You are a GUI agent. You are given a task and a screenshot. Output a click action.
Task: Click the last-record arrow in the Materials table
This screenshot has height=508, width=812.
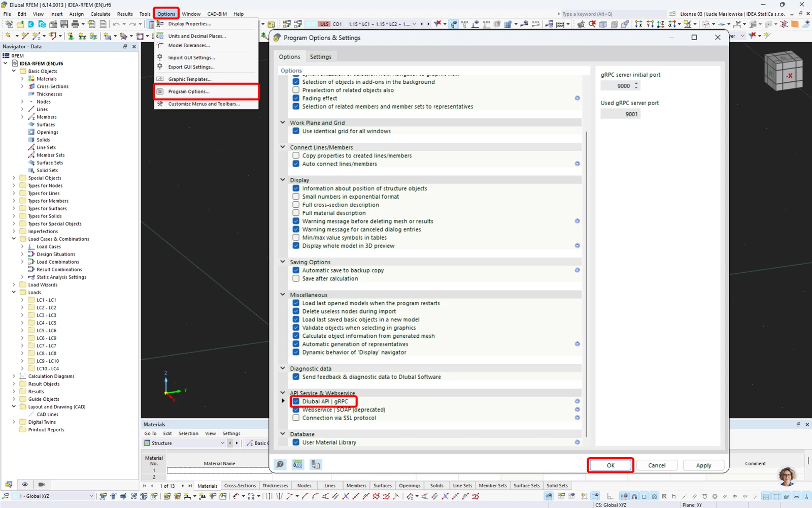(x=190, y=486)
